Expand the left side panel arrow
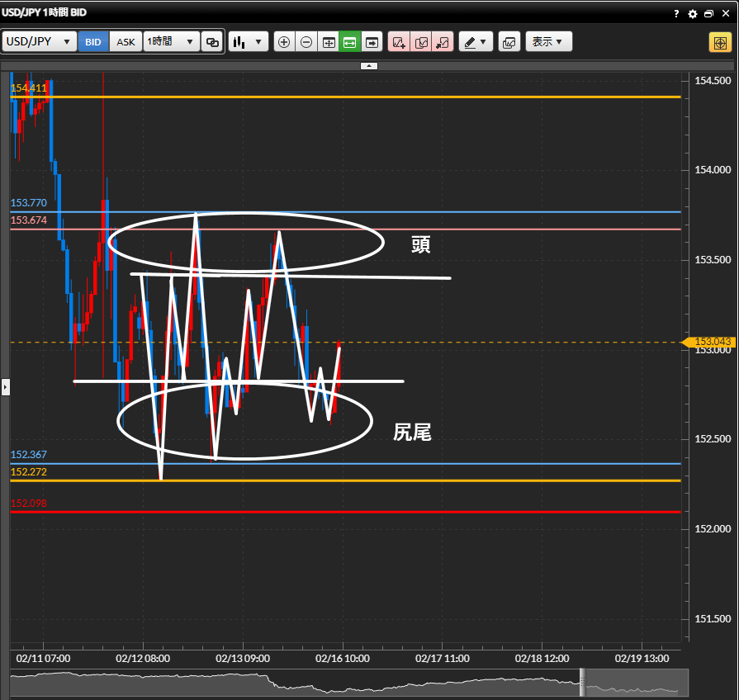 (x=5, y=385)
